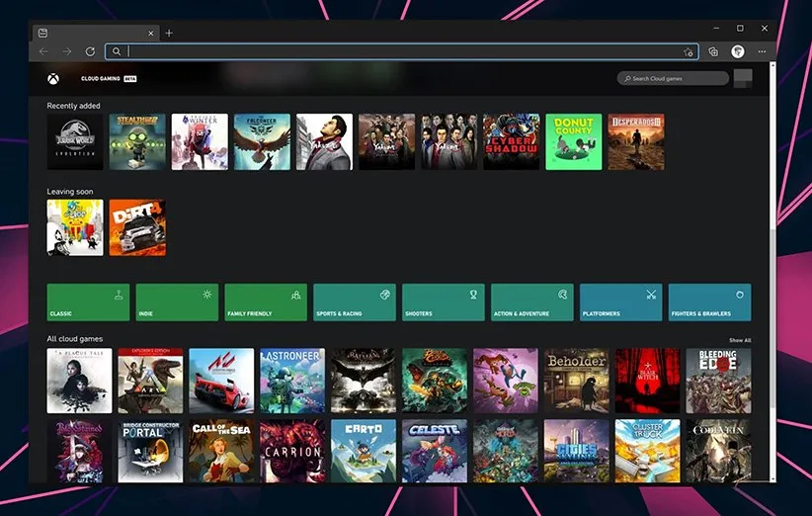Open the browser Collections icon

713,51
